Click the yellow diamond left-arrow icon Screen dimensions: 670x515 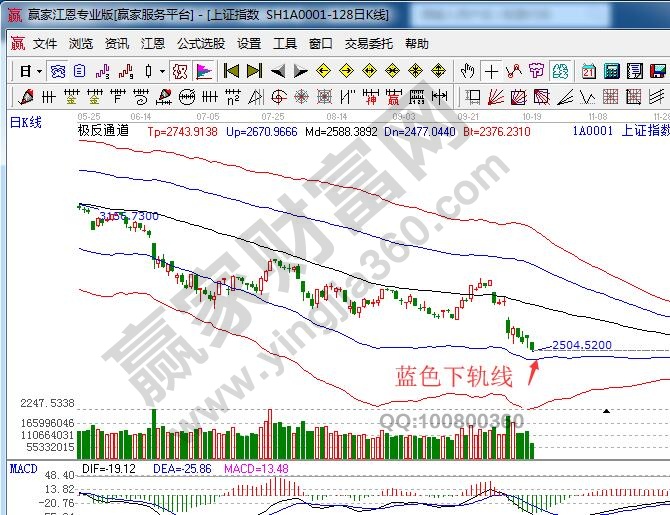tap(324, 71)
